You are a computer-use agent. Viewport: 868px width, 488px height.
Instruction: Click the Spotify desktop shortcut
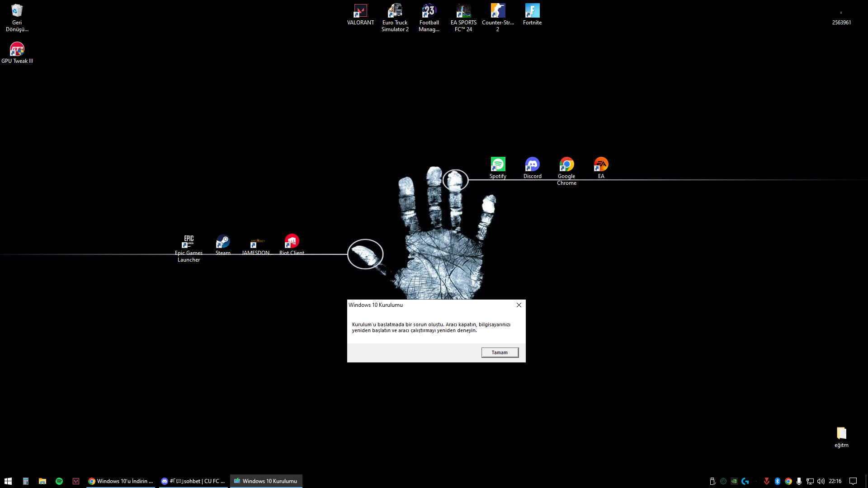(x=498, y=168)
